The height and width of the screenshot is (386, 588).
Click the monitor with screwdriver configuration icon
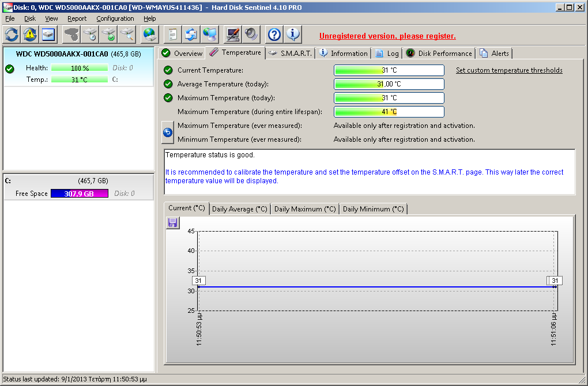232,35
